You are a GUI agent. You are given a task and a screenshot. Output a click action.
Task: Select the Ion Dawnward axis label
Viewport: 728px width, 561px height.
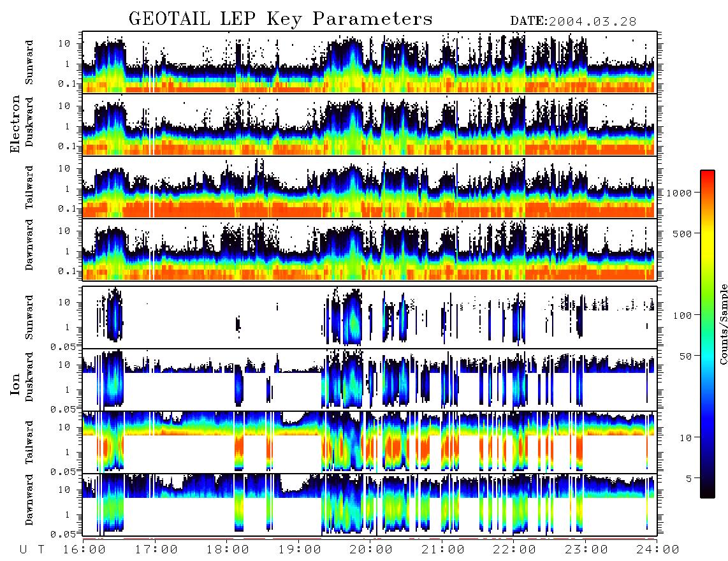(x=30, y=500)
